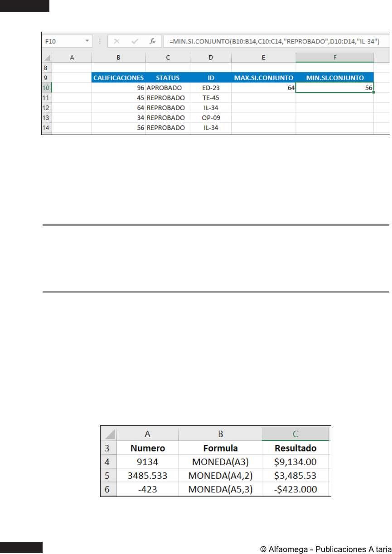Click the three-dot formula bar handle

(x=100, y=41)
